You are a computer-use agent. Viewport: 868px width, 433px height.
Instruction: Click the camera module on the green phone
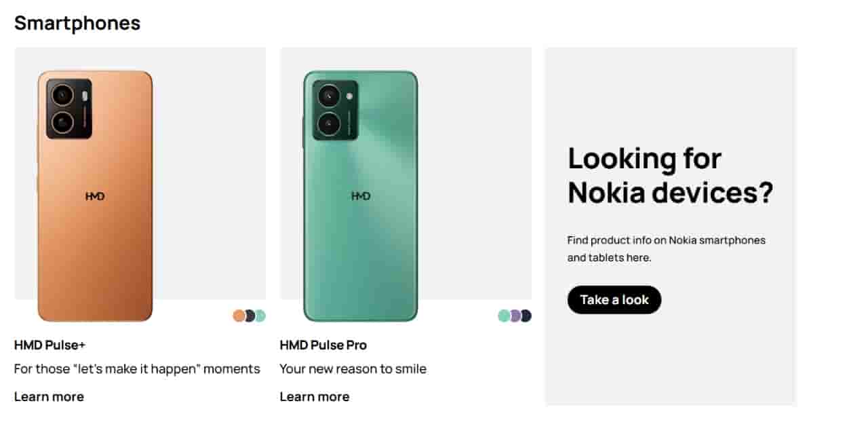click(x=335, y=111)
